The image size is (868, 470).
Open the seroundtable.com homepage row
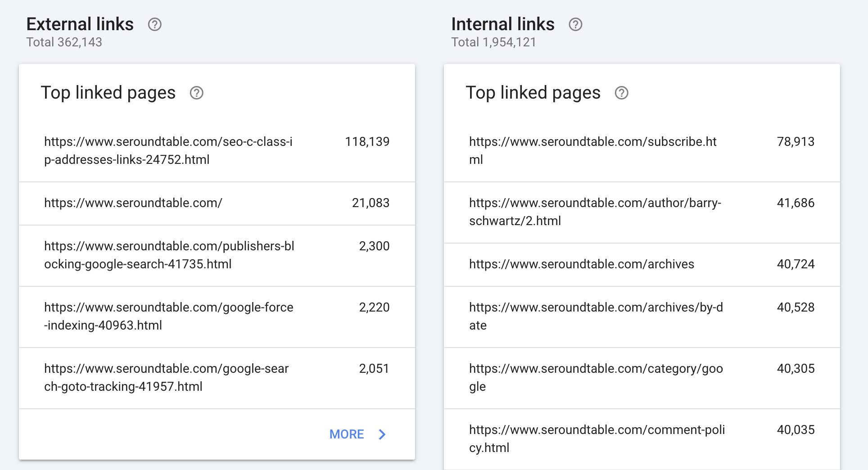[x=217, y=203]
